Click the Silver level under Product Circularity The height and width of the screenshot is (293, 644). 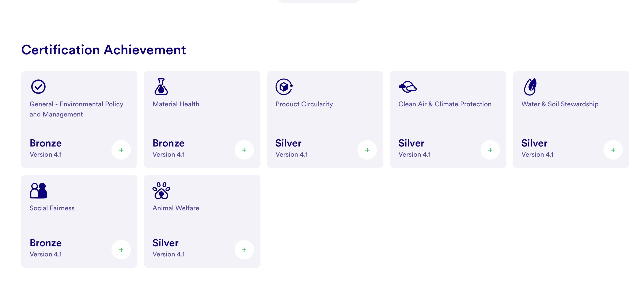[288, 143]
